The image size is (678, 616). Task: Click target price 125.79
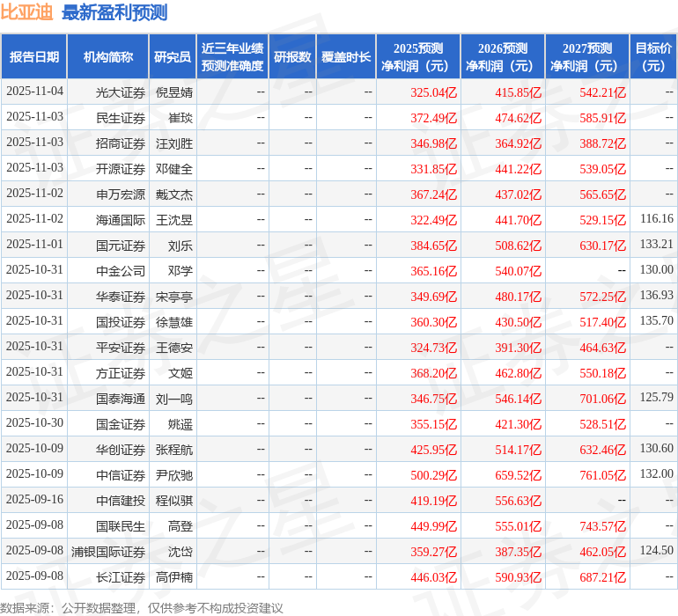tap(656, 397)
